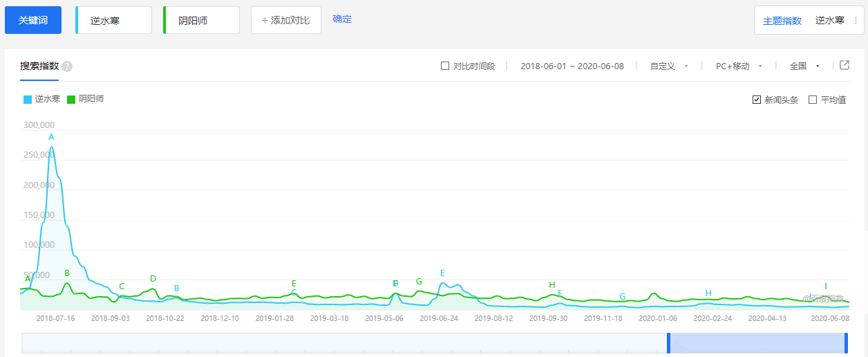The width and height of the screenshot is (868, 357).
Task: Click the 阴阳师 keyword input field
Action: [x=201, y=21]
